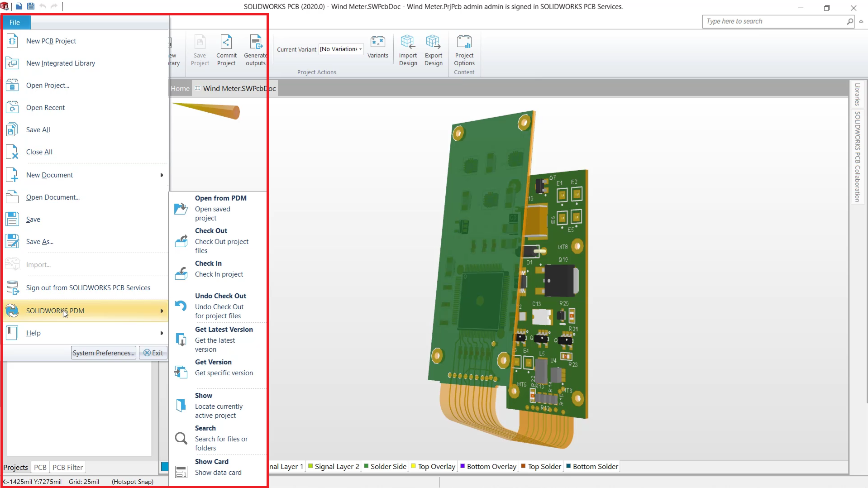Click the Save floppy icon in File menu
This screenshot has height=488, width=868.
(12, 220)
